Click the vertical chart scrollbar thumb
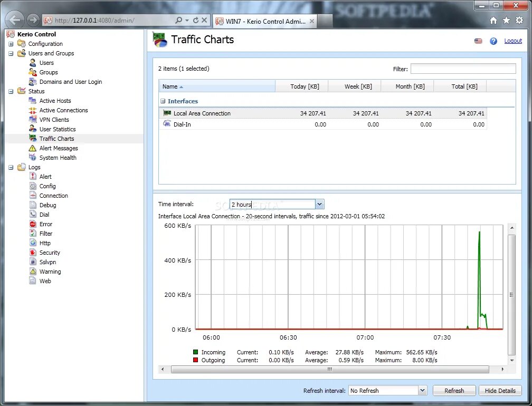532x406 pixels. click(512, 295)
